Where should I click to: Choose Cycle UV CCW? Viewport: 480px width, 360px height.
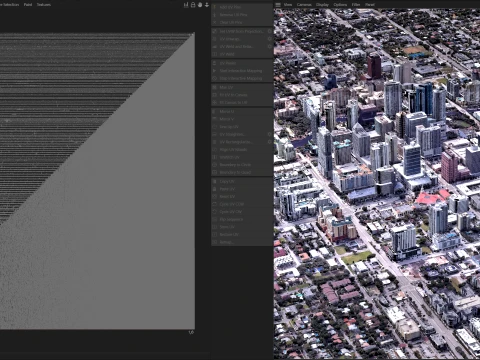point(242,204)
